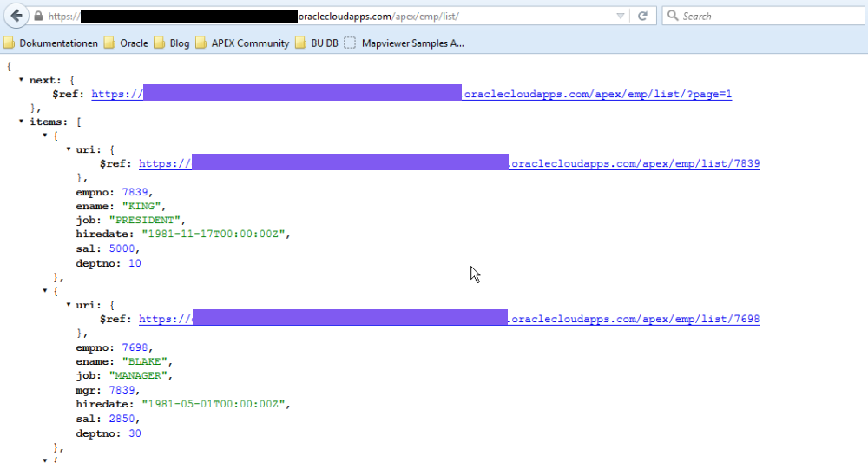Open the URL history dropdown arrow
The height and width of the screenshot is (463, 868).
[620, 16]
